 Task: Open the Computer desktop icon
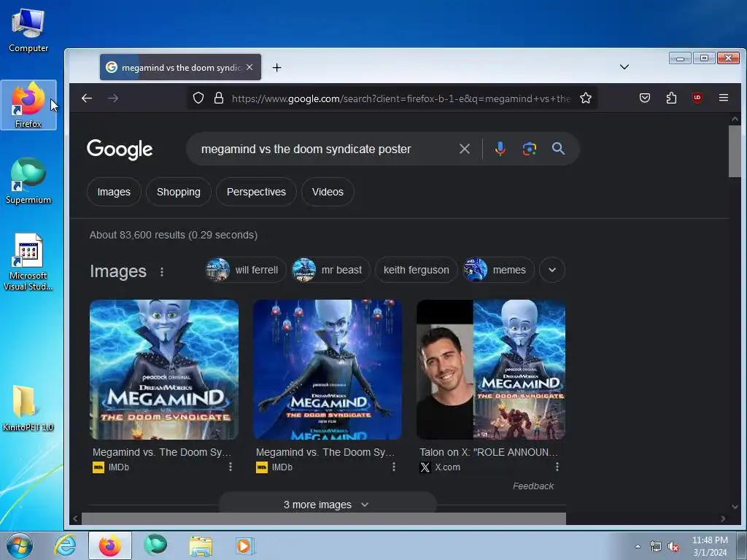click(x=28, y=30)
